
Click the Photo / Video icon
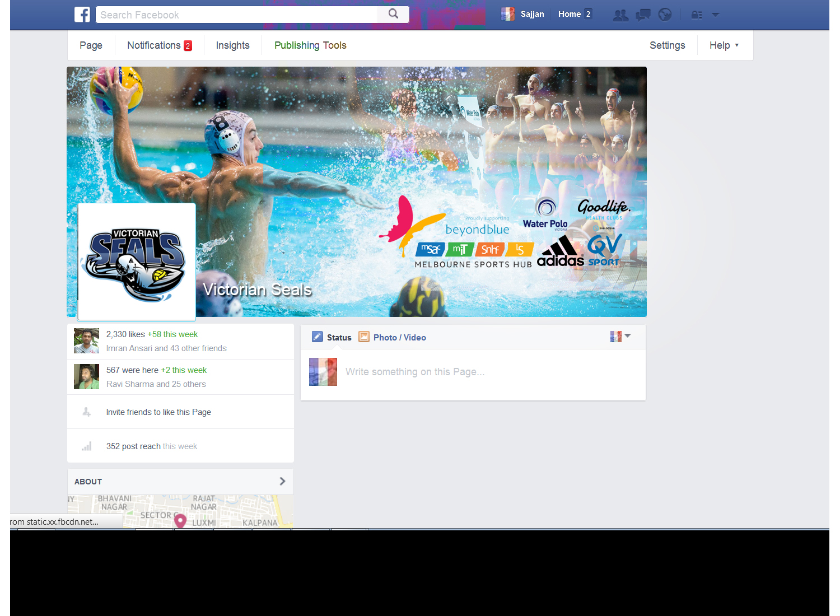[364, 337]
